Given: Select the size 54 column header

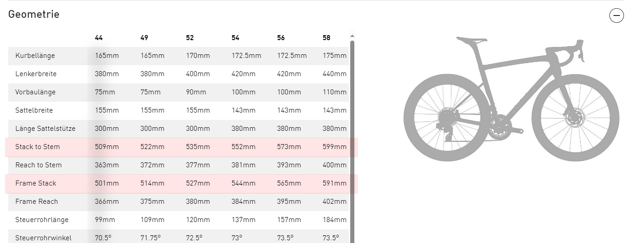Looking at the screenshot, I should 235,38.
